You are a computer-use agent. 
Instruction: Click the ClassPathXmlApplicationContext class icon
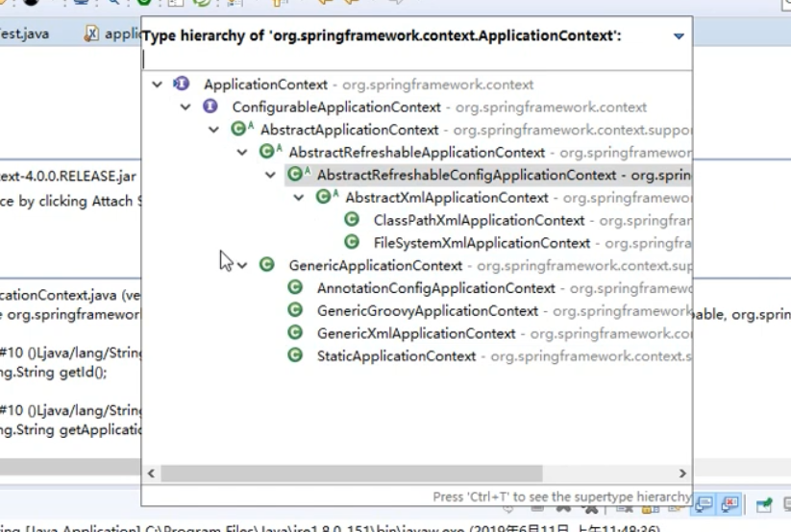coord(352,219)
